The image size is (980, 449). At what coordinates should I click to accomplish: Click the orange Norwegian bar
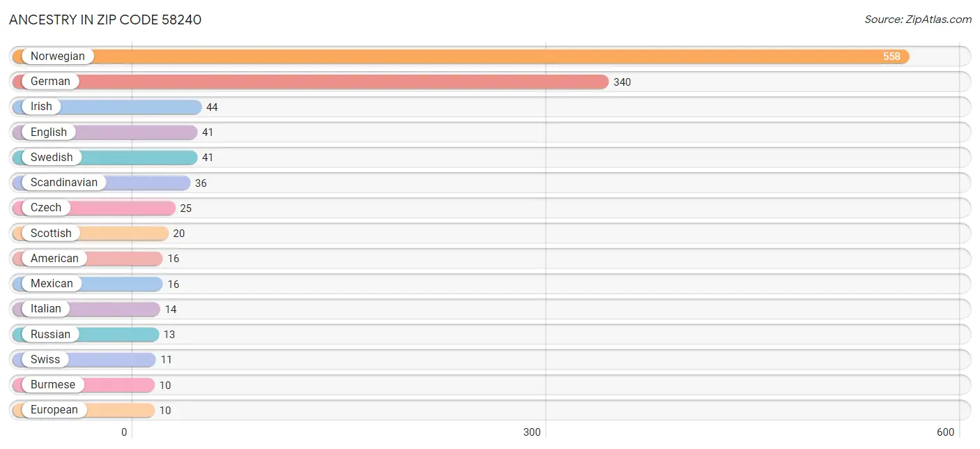[461, 56]
